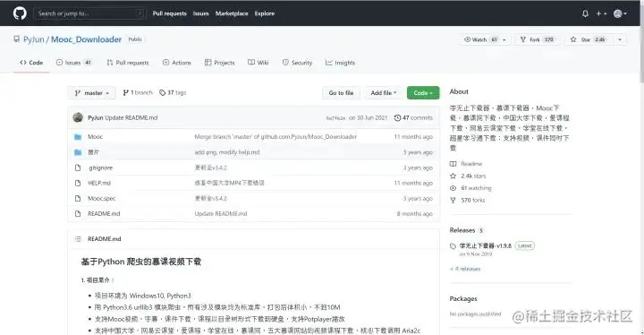This screenshot has height=335, width=644.
Task: Focus the Search or jump to field
Action: (89, 13)
